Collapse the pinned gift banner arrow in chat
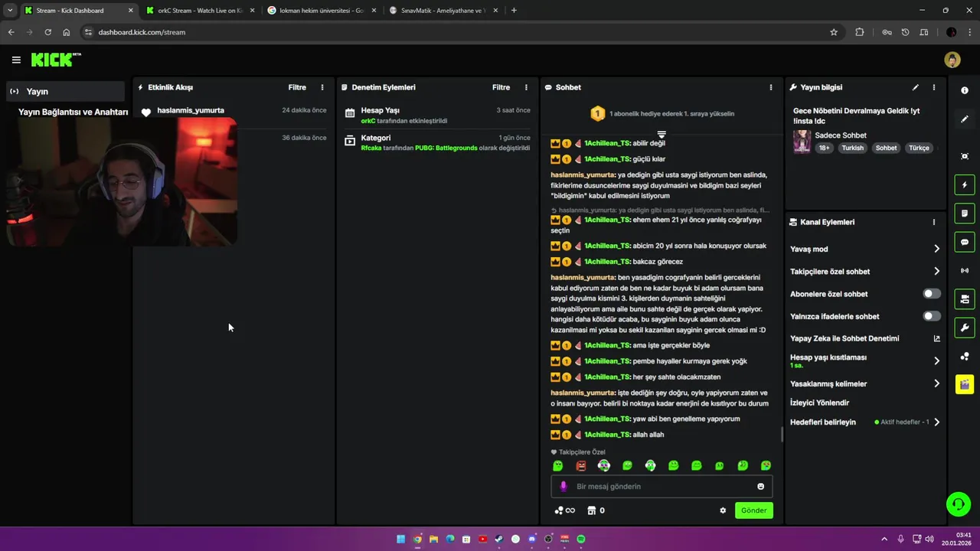Image resolution: width=980 pixels, height=551 pixels. click(661, 135)
